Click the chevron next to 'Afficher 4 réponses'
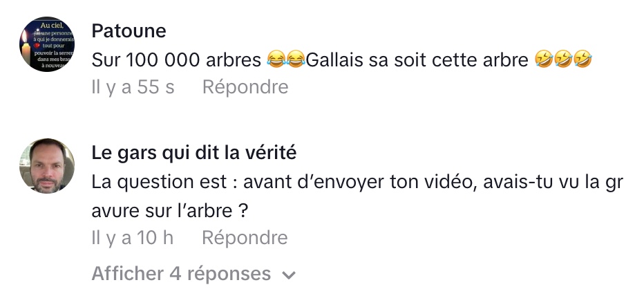 tap(289, 275)
